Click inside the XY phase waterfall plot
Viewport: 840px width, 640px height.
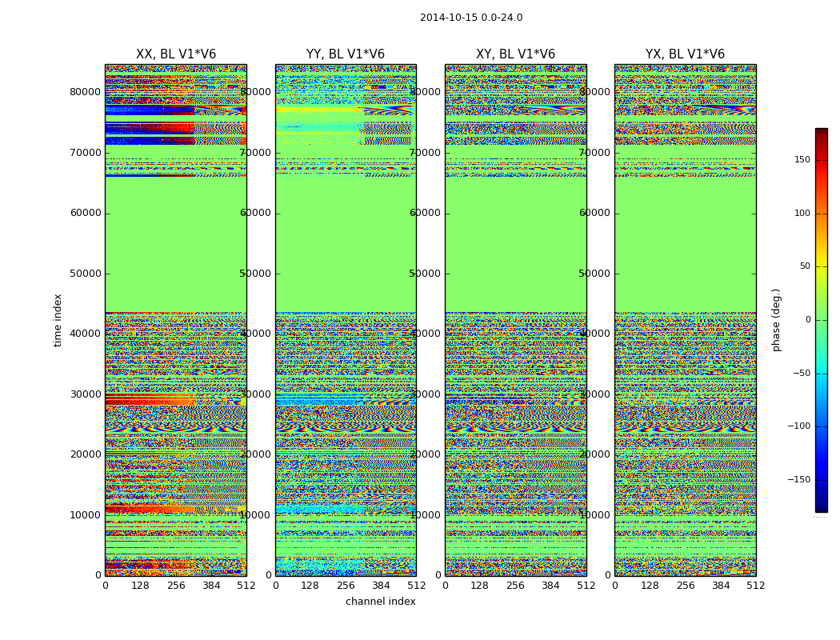point(515,320)
